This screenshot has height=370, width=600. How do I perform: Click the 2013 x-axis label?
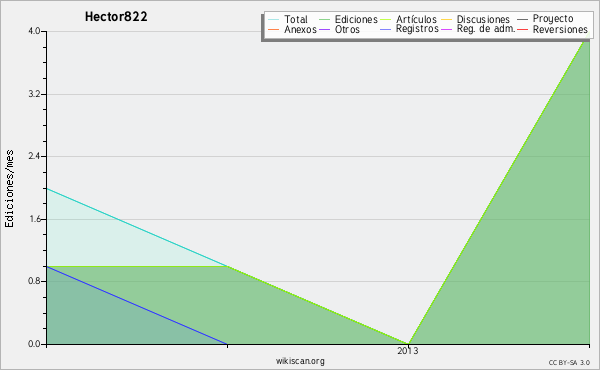408,351
